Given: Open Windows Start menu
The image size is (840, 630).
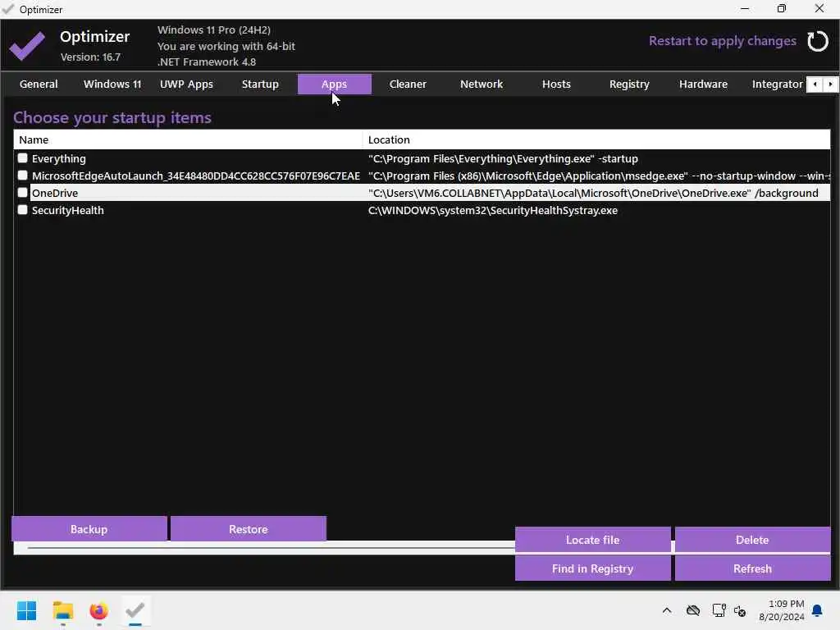Looking at the screenshot, I should coord(26,610).
